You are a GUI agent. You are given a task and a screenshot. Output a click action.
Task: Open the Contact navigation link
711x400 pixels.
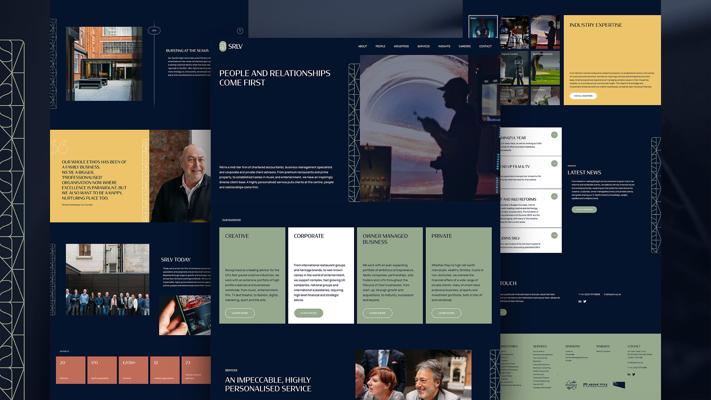pos(485,46)
